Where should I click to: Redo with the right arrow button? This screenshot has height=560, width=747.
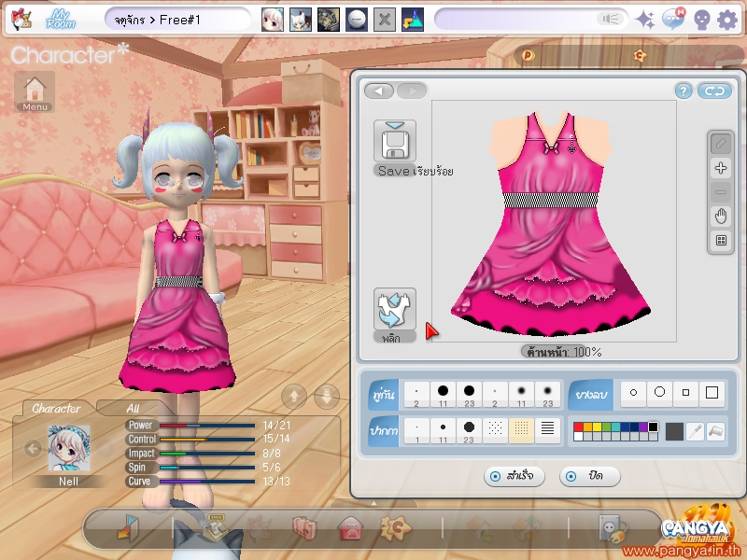412,91
